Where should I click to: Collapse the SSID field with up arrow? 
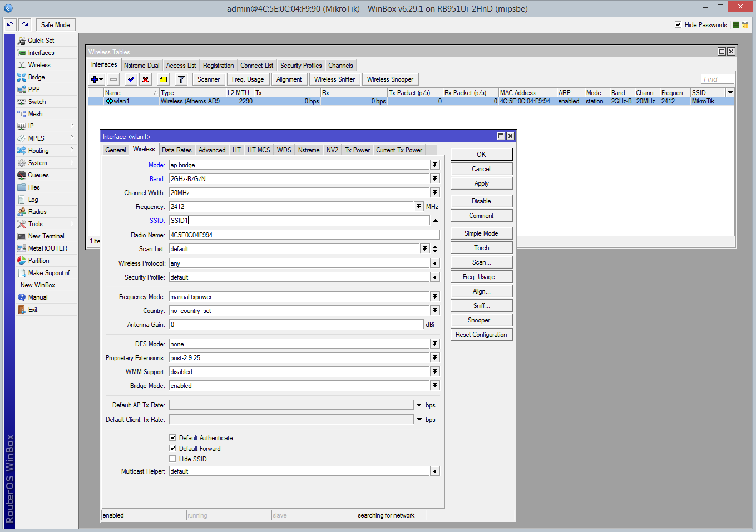click(435, 221)
